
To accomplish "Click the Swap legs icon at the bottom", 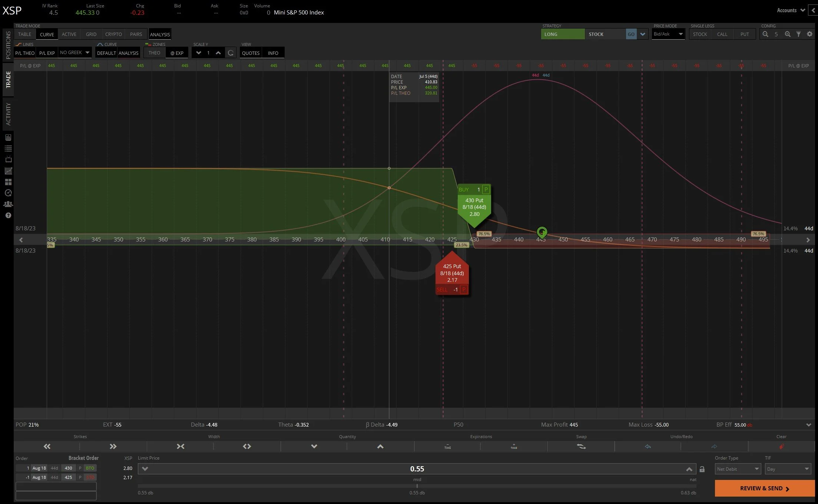I will point(581,446).
